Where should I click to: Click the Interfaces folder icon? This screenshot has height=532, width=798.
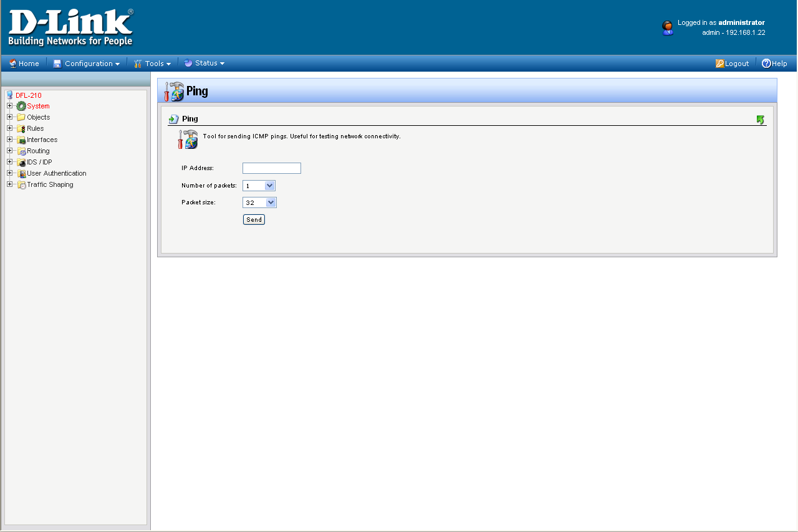[21, 140]
